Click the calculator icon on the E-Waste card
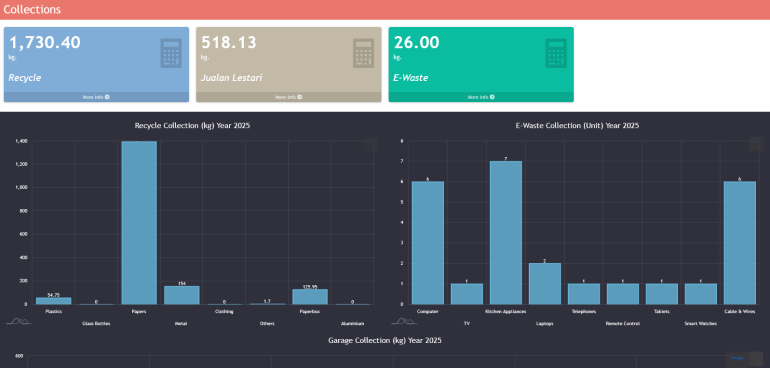 pyautogui.click(x=556, y=53)
